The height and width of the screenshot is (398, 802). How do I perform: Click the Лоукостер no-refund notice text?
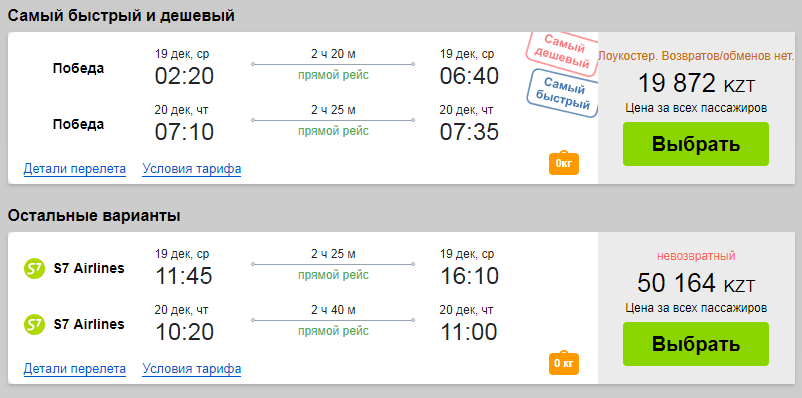(696, 56)
